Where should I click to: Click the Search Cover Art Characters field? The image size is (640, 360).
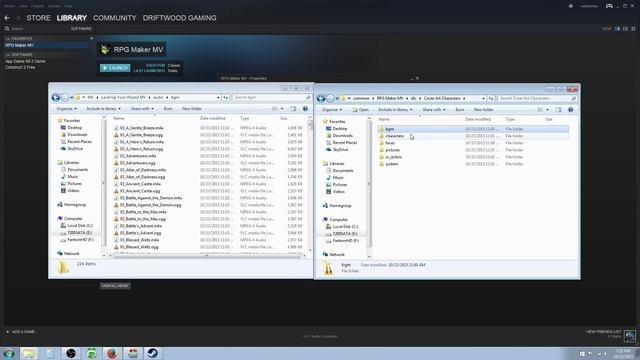[x=538, y=98]
